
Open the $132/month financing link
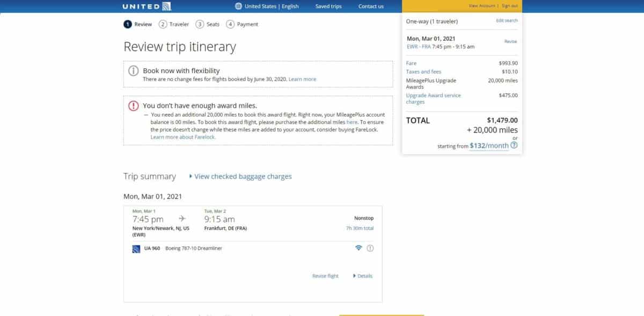point(488,146)
